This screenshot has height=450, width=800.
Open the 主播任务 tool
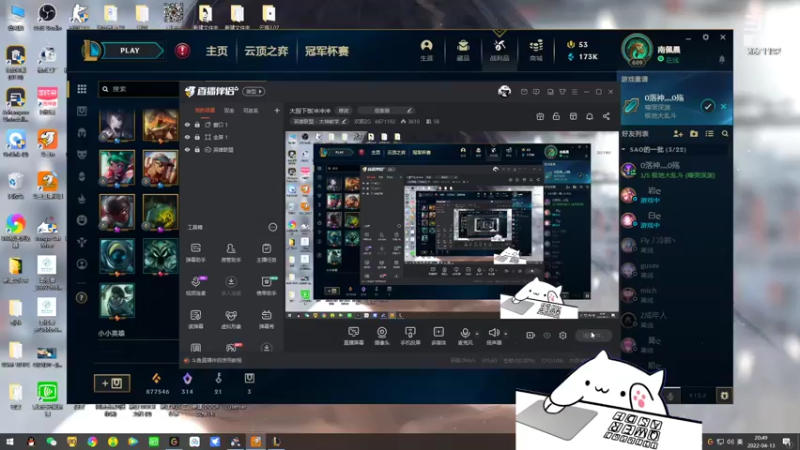[x=266, y=253]
